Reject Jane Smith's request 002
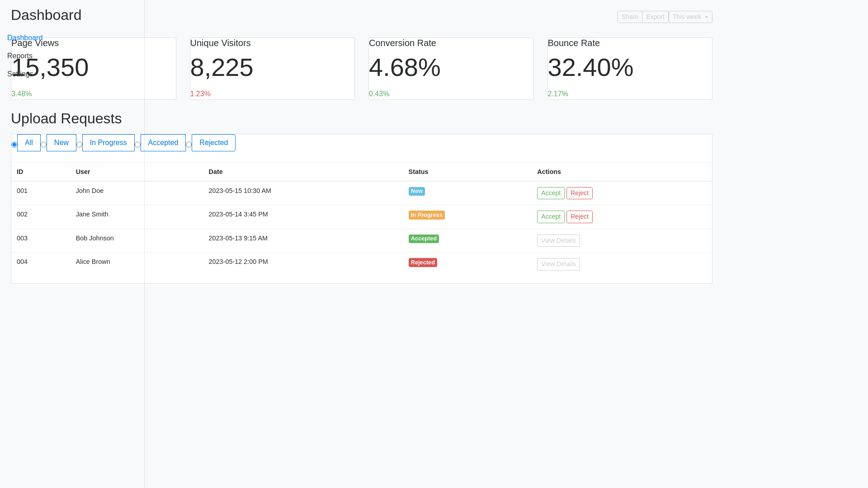 (579, 217)
